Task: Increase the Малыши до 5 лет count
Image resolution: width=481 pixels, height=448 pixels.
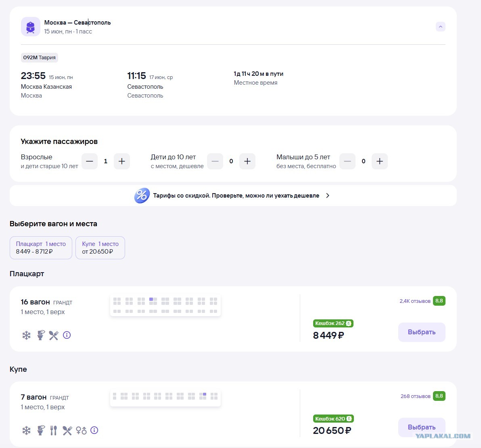Action: coord(379,161)
